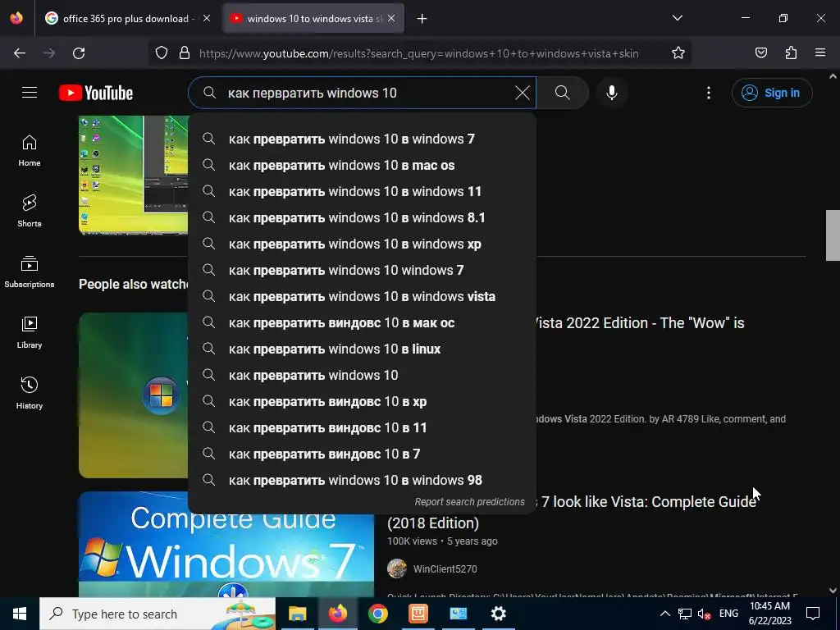Select suggestion ending 'в linux'
Viewport: 840px width, 630px height.
point(362,349)
